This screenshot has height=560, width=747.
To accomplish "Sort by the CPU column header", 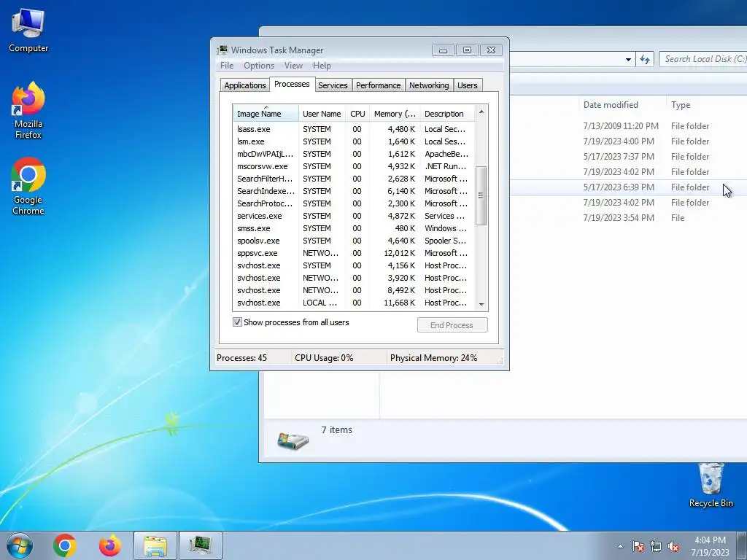I will pos(357,113).
